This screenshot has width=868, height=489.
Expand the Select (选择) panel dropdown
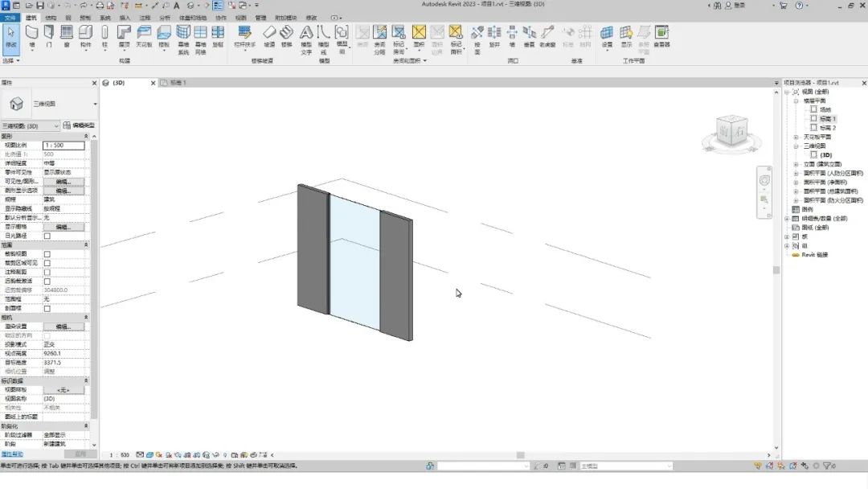11,60
